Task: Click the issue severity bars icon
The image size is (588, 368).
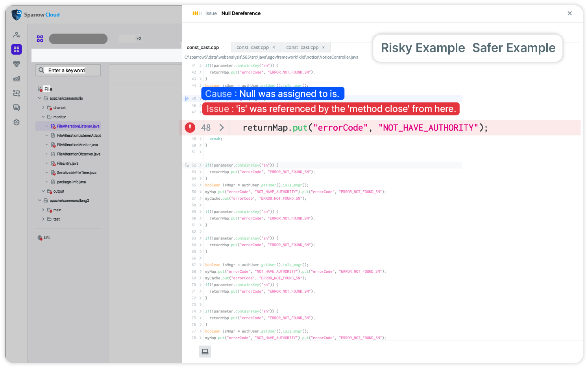Action: tap(197, 13)
